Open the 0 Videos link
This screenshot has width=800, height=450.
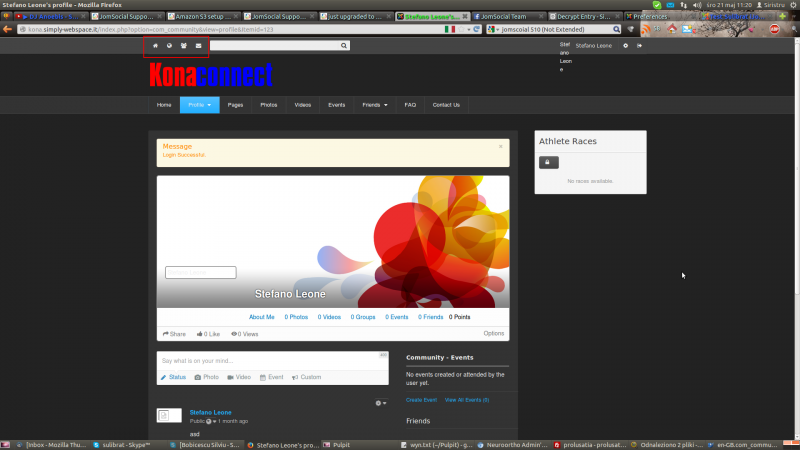click(329, 317)
